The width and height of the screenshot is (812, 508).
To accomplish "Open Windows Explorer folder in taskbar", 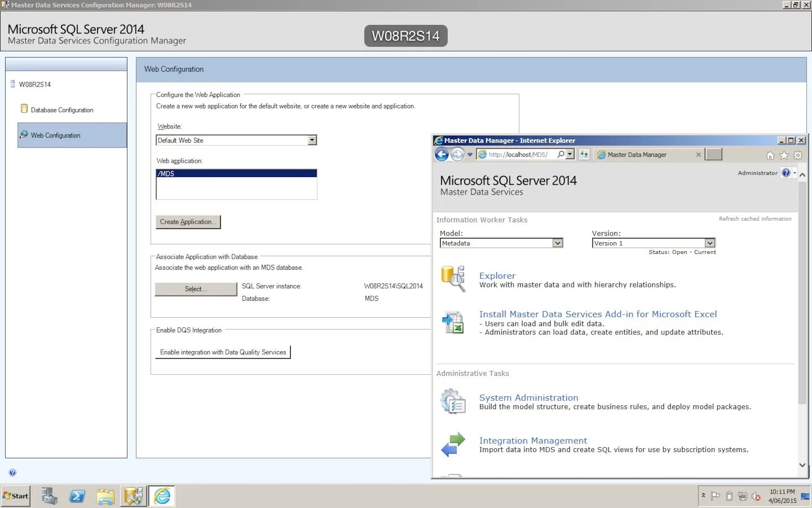I will [x=105, y=496].
